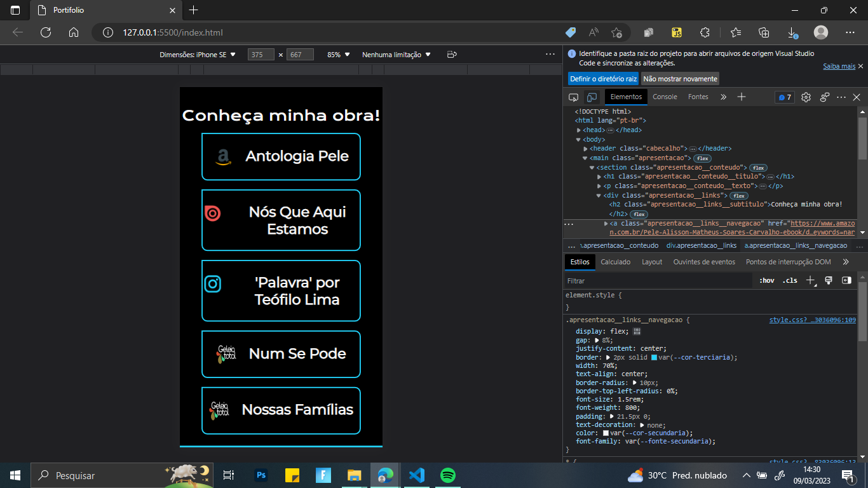Open style.css source link for .apresentacao__links__navegacao

[813, 320]
